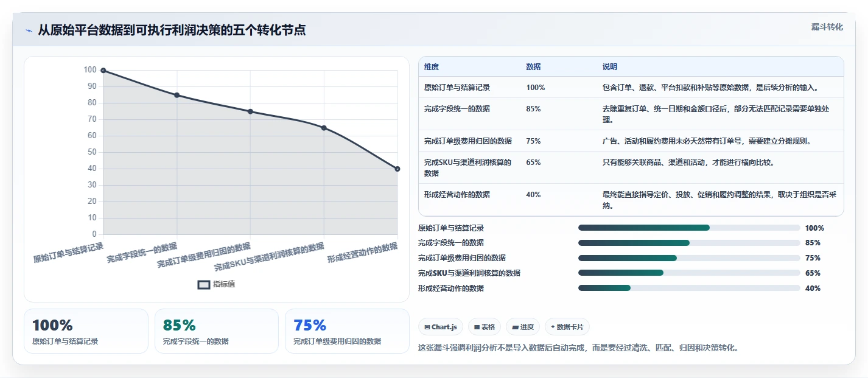Click the 原始订单与结算记录 chart axis label

tap(68, 252)
